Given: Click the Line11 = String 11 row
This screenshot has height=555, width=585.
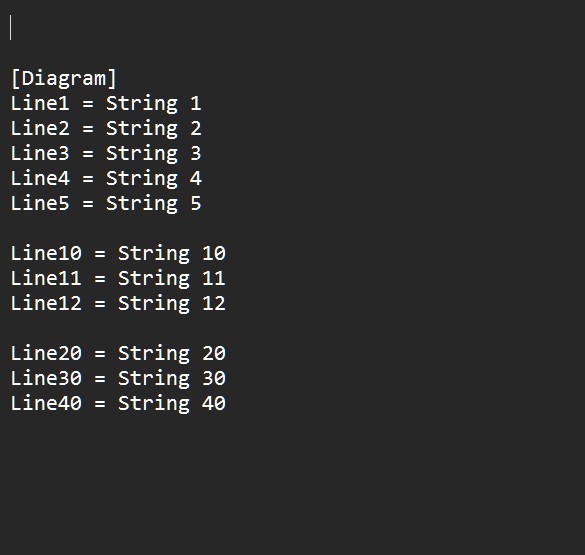Looking at the screenshot, I should click(x=118, y=278).
